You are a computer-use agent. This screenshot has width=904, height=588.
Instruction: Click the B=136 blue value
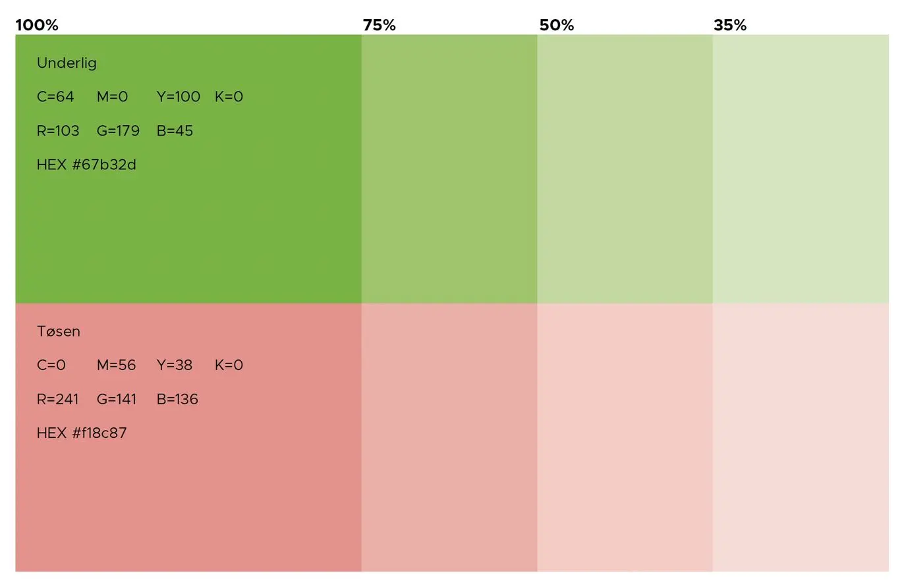point(177,400)
